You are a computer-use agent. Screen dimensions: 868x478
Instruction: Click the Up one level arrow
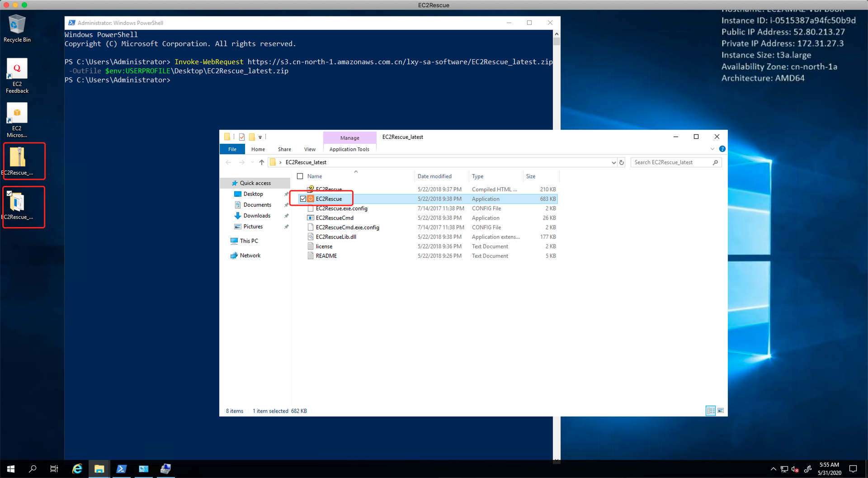[262, 162]
